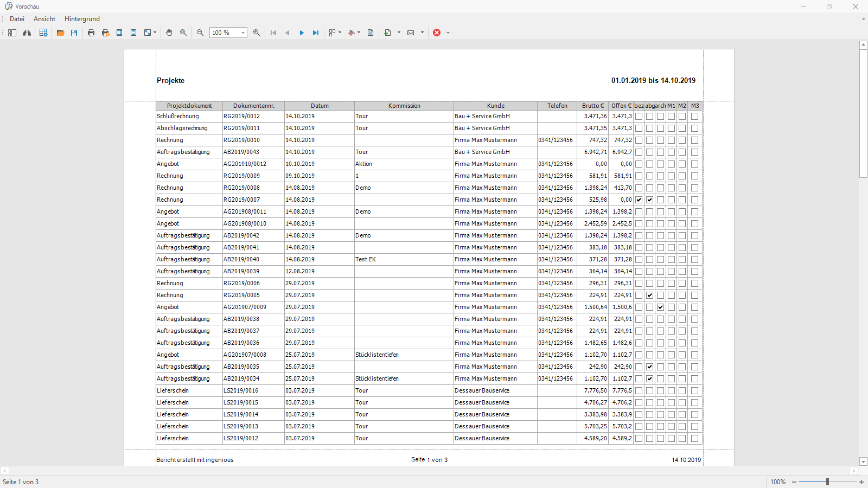Click the red close preview icon

point(437,33)
